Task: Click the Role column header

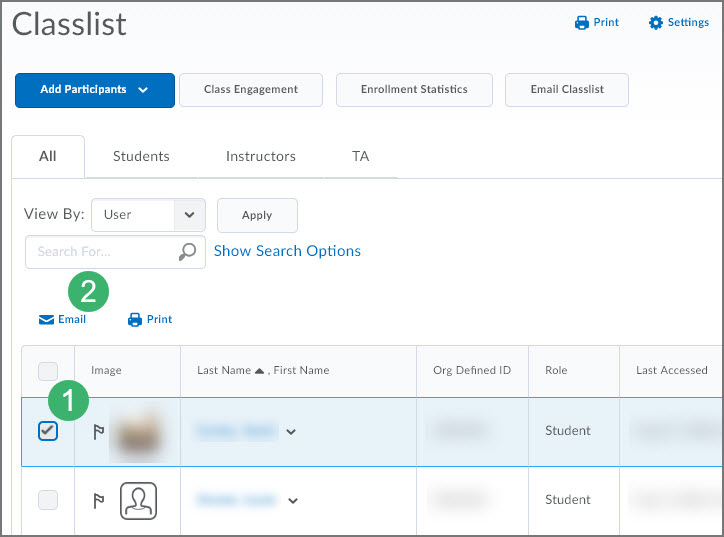Action: (x=556, y=370)
